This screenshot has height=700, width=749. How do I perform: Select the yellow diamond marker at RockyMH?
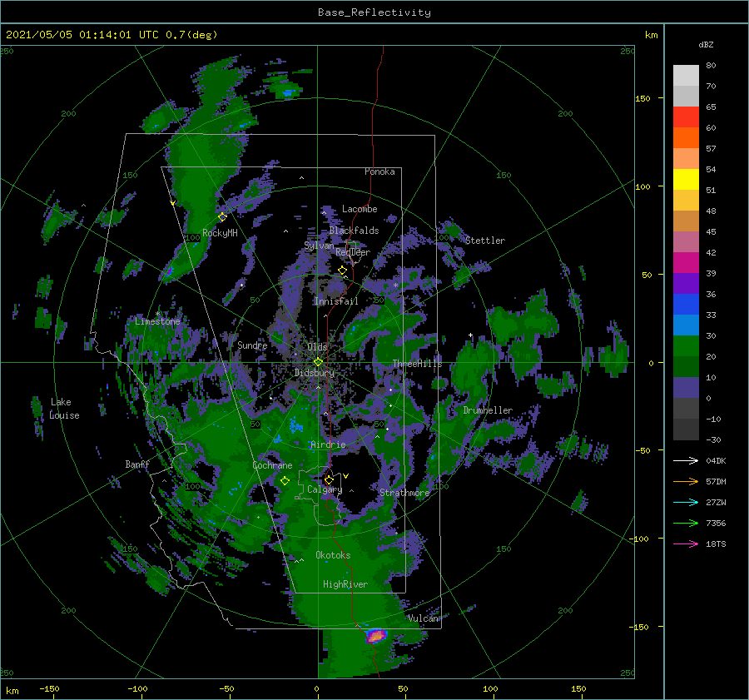coord(222,217)
